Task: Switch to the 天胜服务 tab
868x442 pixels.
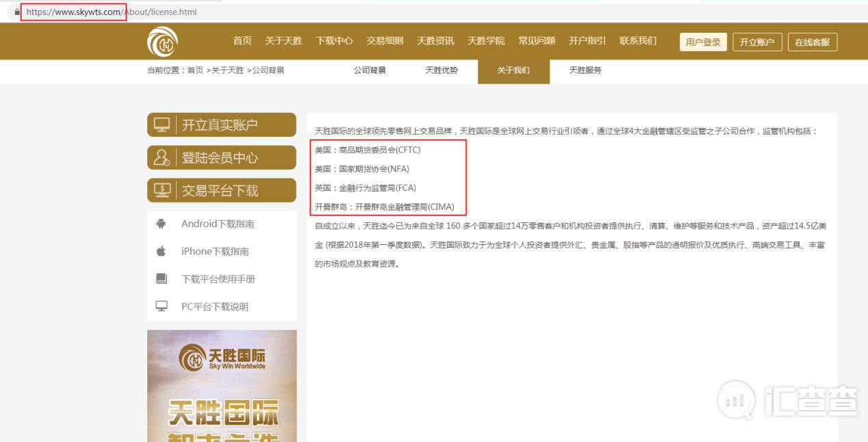Action: click(585, 70)
